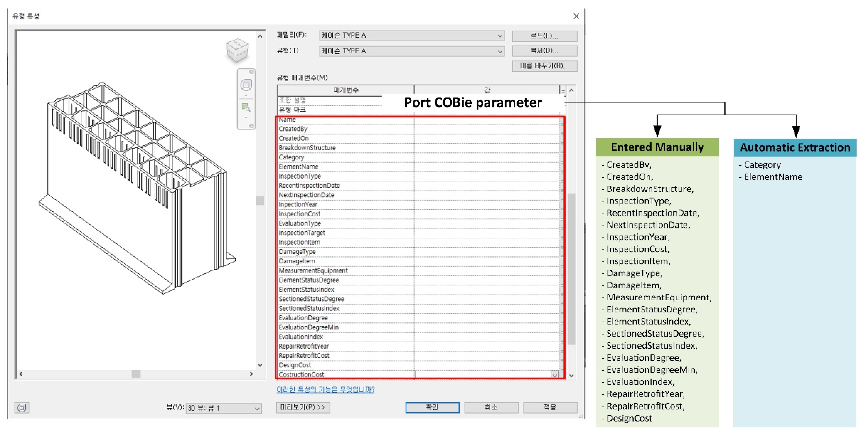Expand the steering wheels dropdown arrow

pos(246,96)
